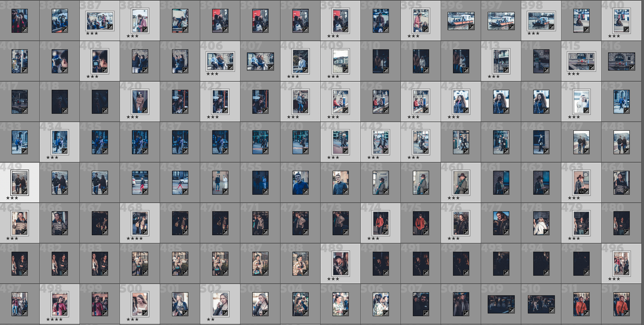
Task: Click the collection badge on photo 463
Action: [581, 192]
